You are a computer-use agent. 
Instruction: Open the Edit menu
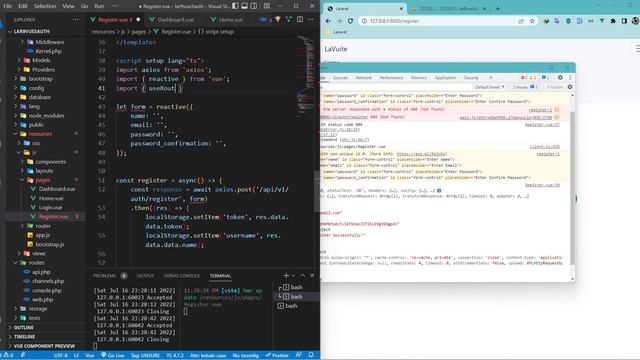(23, 6)
